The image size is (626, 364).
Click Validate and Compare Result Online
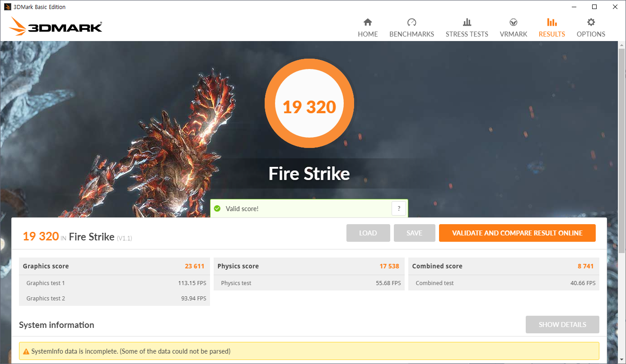(517, 233)
